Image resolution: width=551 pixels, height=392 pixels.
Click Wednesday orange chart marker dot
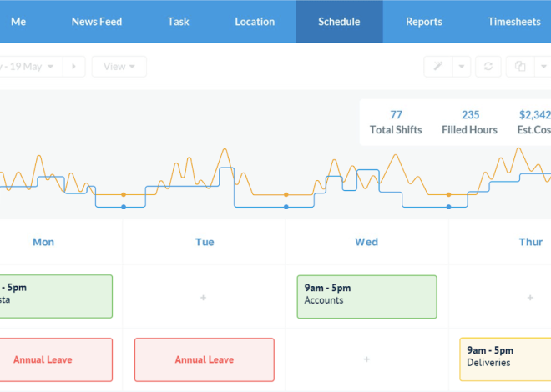click(x=449, y=194)
